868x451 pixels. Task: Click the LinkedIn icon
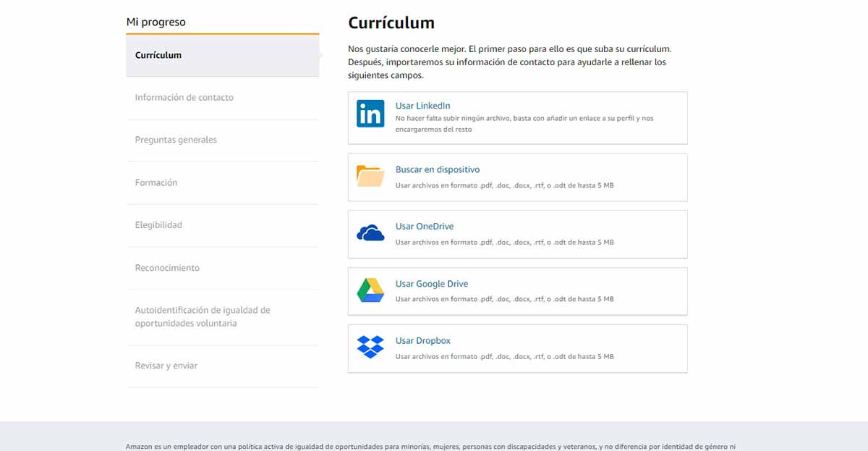pyautogui.click(x=370, y=113)
